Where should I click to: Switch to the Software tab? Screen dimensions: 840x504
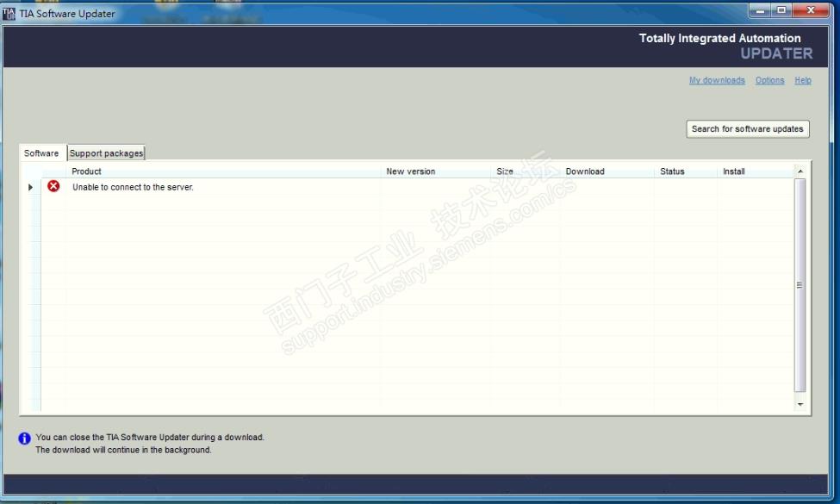41,153
